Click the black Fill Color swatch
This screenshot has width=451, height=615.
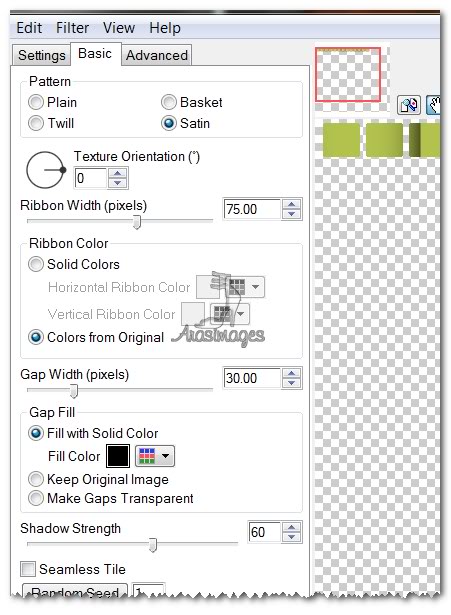pyautogui.click(x=118, y=456)
